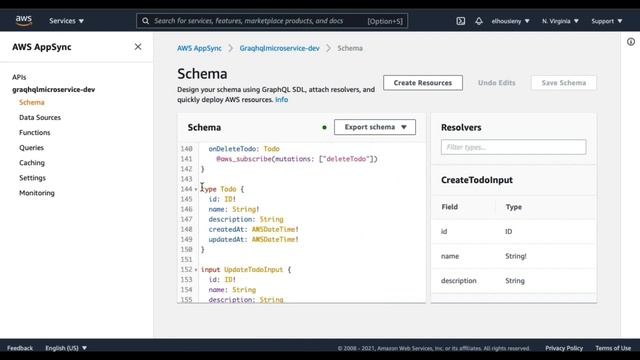Open the elhousieny account dropdown
Screen dimensions: 640x360
pos(510,21)
